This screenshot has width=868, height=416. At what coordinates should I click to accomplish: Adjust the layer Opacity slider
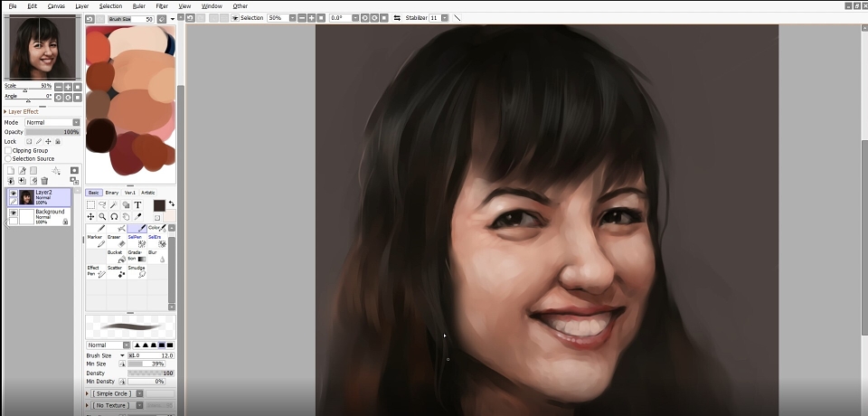pyautogui.click(x=52, y=132)
